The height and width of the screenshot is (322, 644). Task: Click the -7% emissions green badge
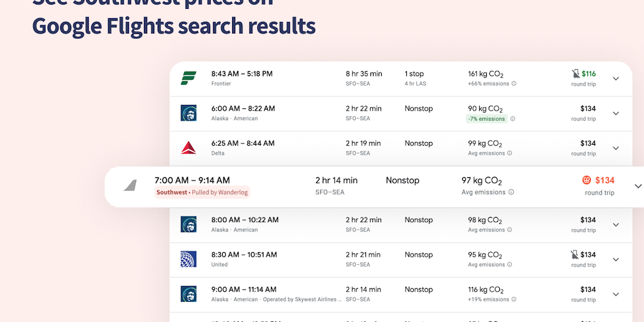(x=486, y=119)
